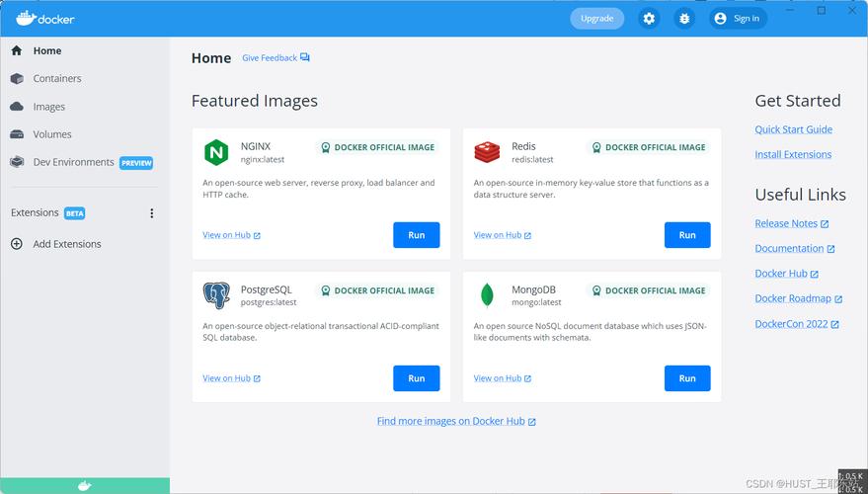Screen dimensions: 868x494
Task: Click the Docker whale logo in header
Action: click(26, 18)
